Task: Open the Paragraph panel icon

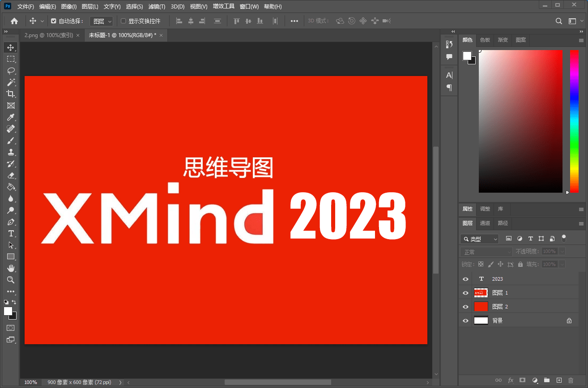Action: coord(449,88)
